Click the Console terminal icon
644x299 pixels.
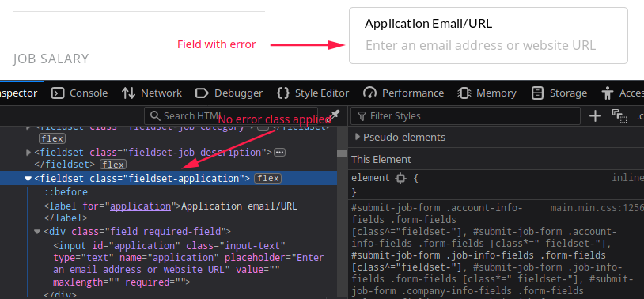(58, 93)
